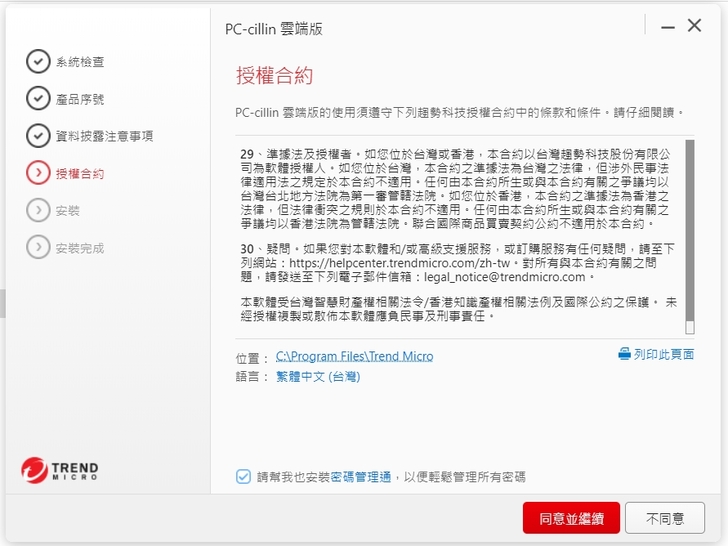The image size is (728, 546).
Task: Click clause 30 疑問 paragraph
Action: (x=457, y=263)
